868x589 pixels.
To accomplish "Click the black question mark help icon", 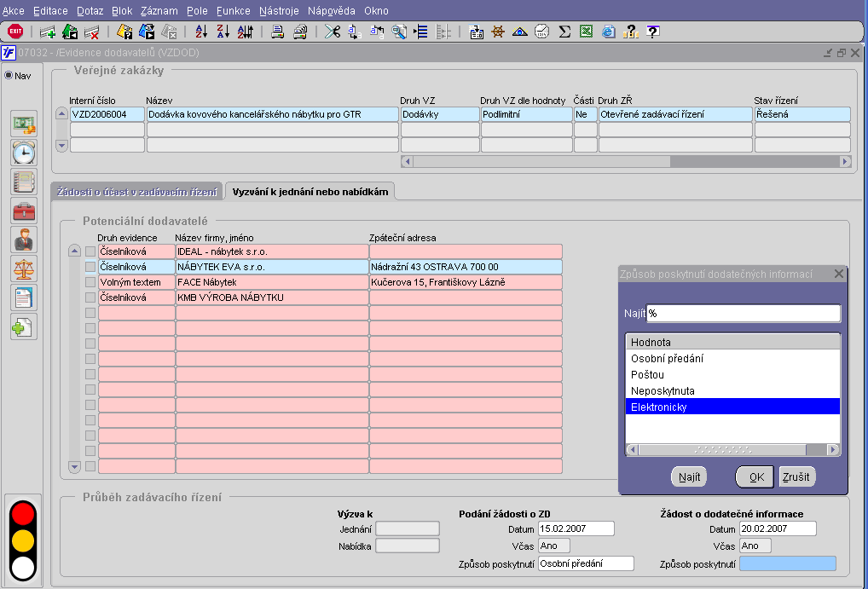I will point(652,32).
